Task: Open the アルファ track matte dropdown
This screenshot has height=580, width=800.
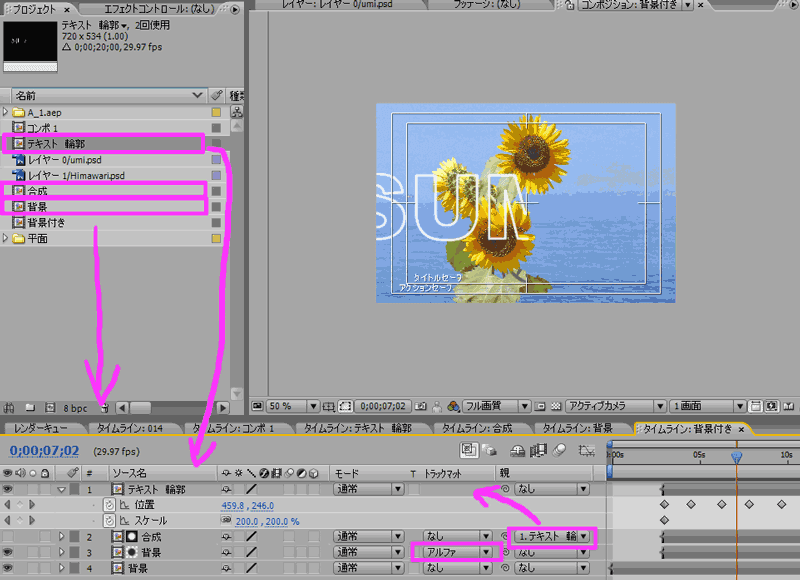Action: [x=455, y=550]
